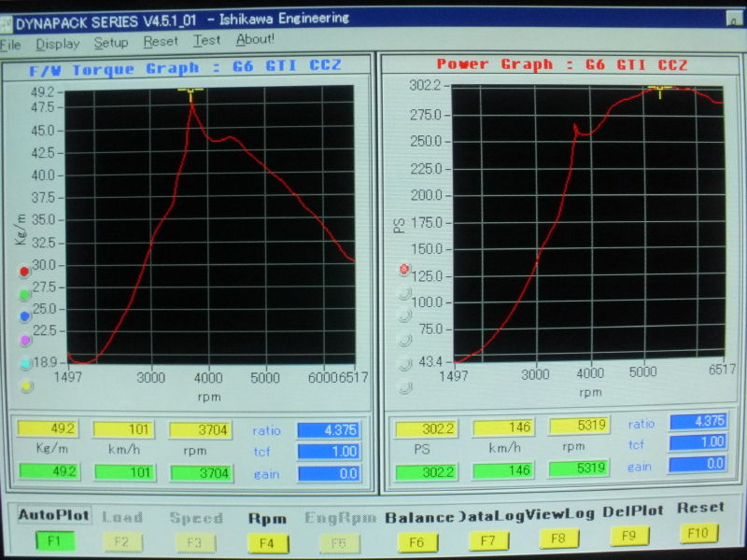Screen dimensions: 747x560
Task: Toggle the green trace selector on torque graph
Action: [x=25, y=295]
